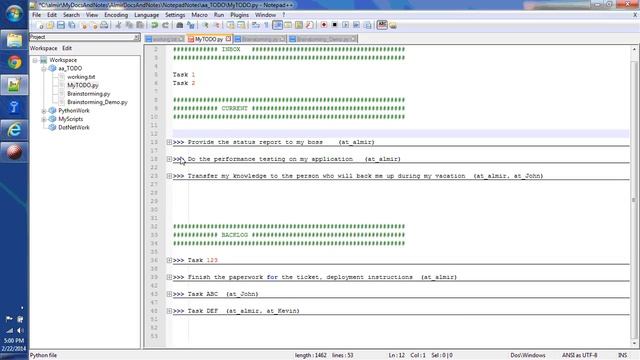Collapse the Workspace root node
Screen dimensions: 640x360
click(x=35, y=60)
